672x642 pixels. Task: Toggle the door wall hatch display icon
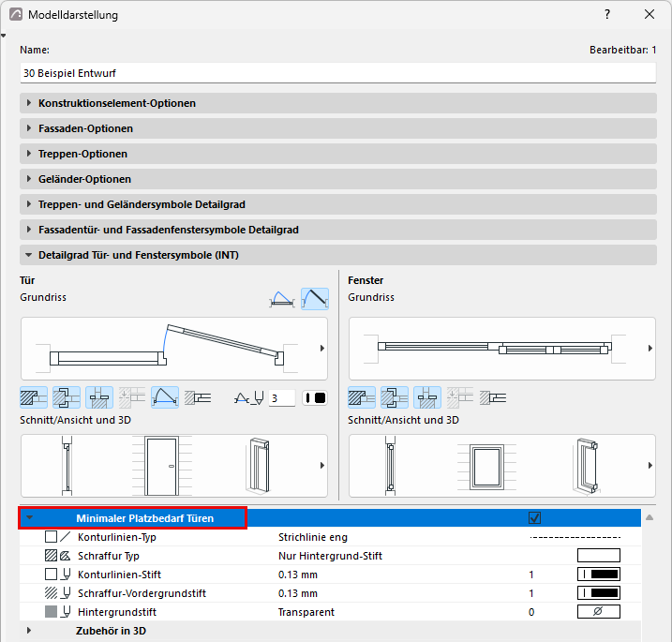pos(34,397)
